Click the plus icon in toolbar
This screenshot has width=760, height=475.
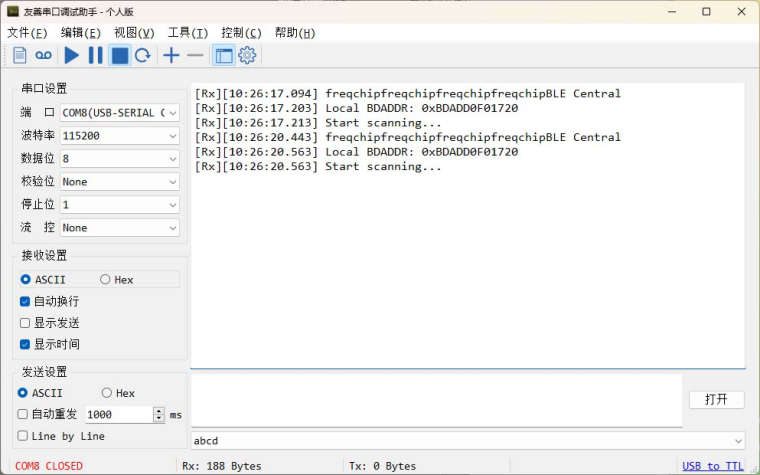point(172,56)
